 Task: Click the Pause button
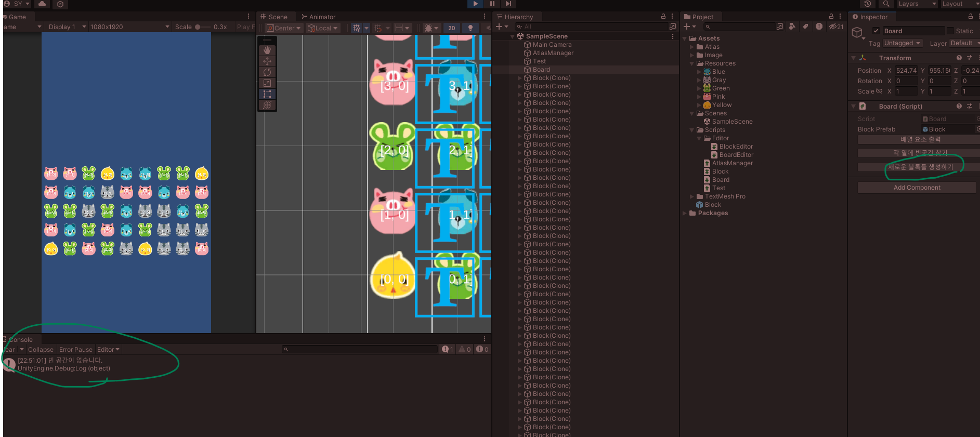pyautogui.click(x=492, y=4)
